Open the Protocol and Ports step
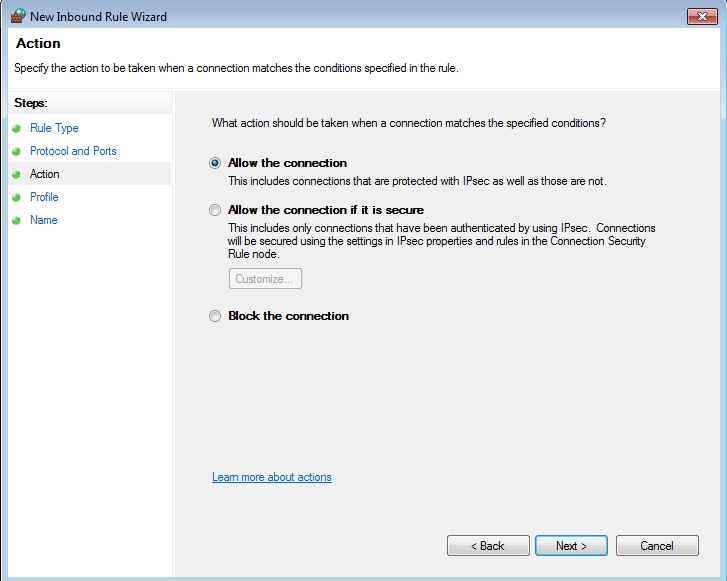The width and height of the screenshot is (727, 581). pyautogui.click(x=73, y=151)
